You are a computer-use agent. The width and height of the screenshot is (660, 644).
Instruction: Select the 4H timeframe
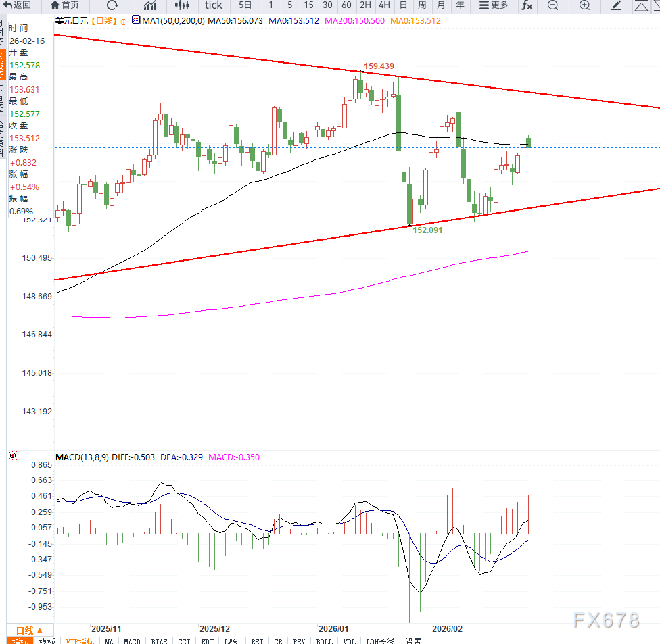click(x=384, y=5)
